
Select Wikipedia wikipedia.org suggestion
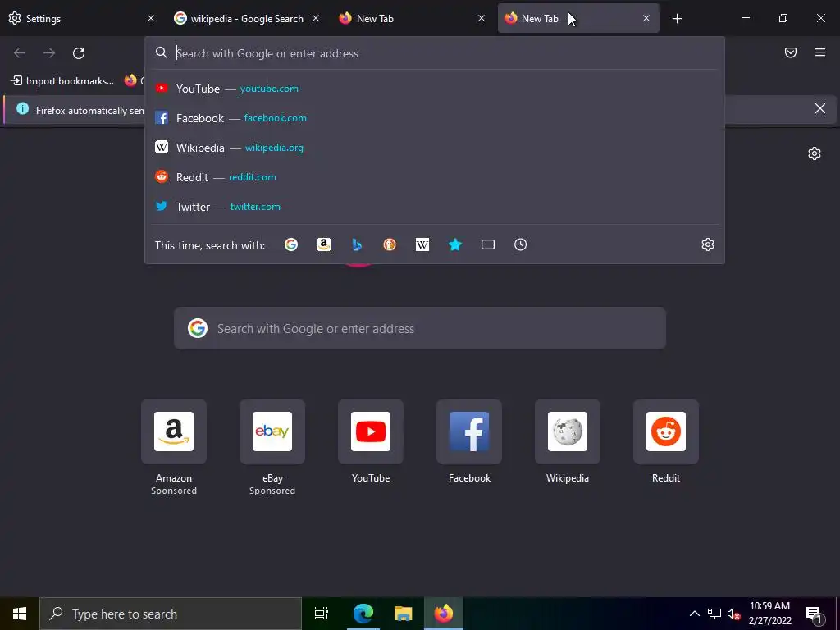point(435,148)
